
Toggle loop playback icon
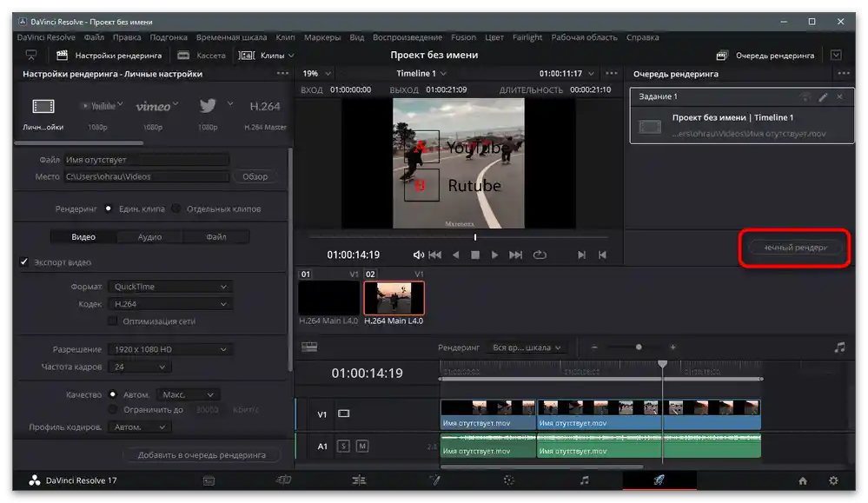[540, 255]
